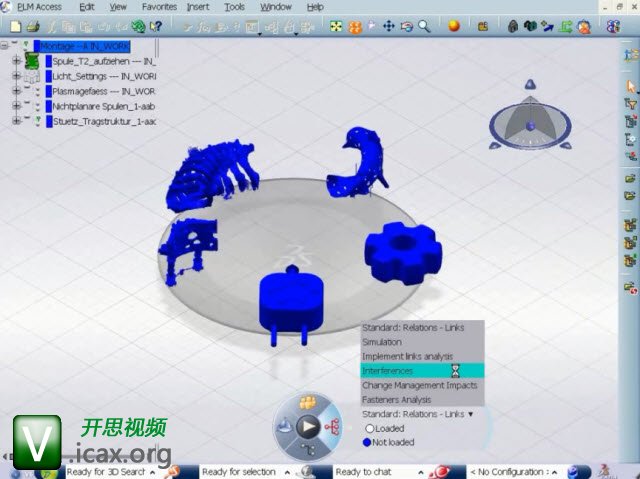Open the View menu

(x=118, y=7)
